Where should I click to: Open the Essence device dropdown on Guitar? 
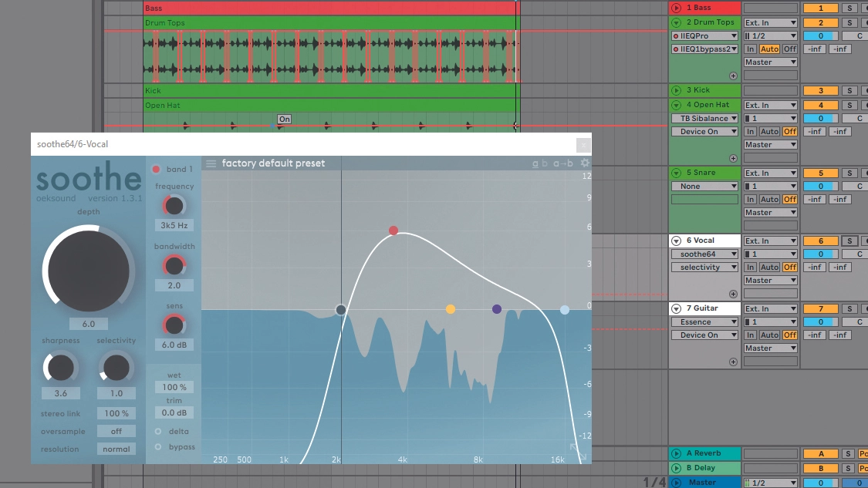[x=704, y=322]
